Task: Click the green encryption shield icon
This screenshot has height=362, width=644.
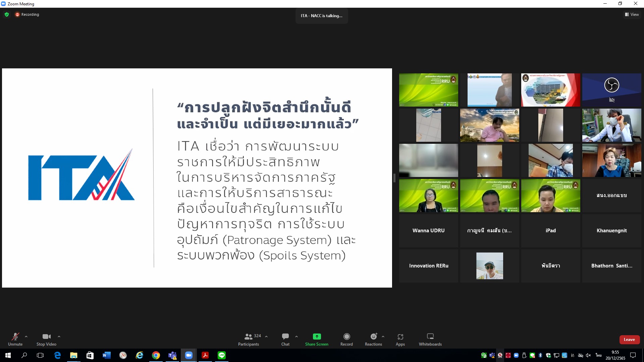Action: 7,14
